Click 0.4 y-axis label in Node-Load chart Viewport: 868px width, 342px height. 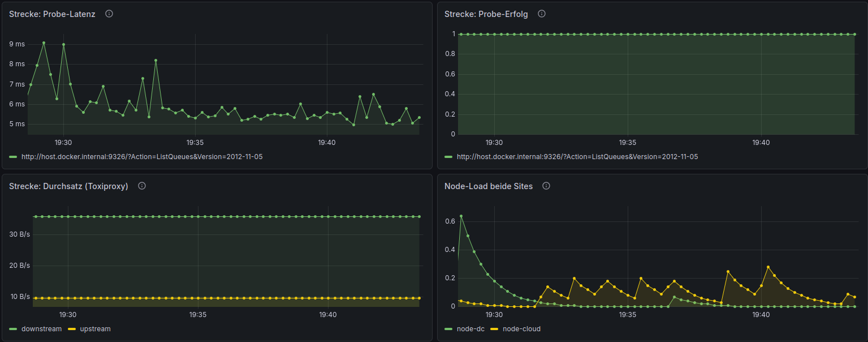coord(450,250)
